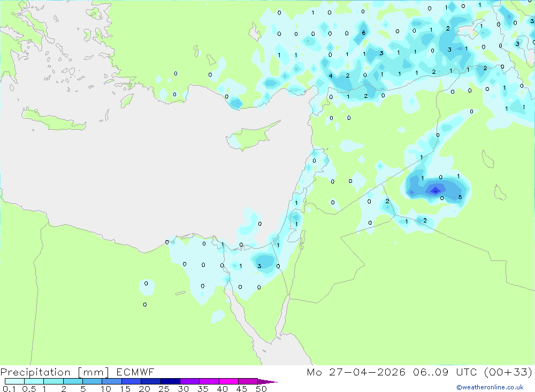Select the 30–35 mm purple legend swatch

[x=190, y=381]
